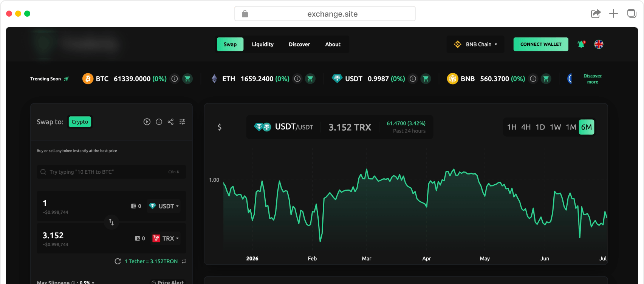The image size is (644, 284).
Task: Buy ETH with cart icon
Action: pos(310,79)
